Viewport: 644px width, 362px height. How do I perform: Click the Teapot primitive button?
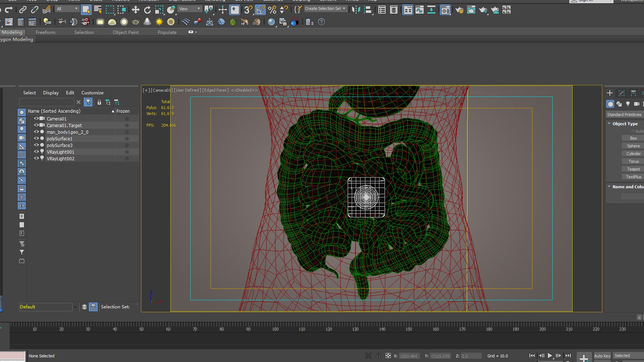point(633,169)
